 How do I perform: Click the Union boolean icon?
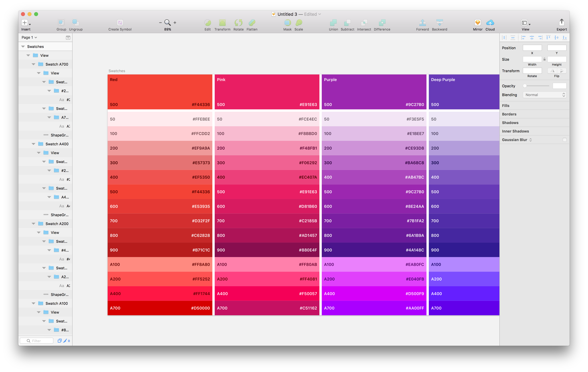333,23
